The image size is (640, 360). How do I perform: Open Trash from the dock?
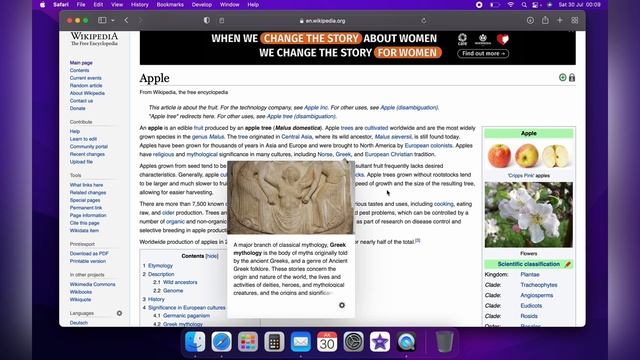444,342
